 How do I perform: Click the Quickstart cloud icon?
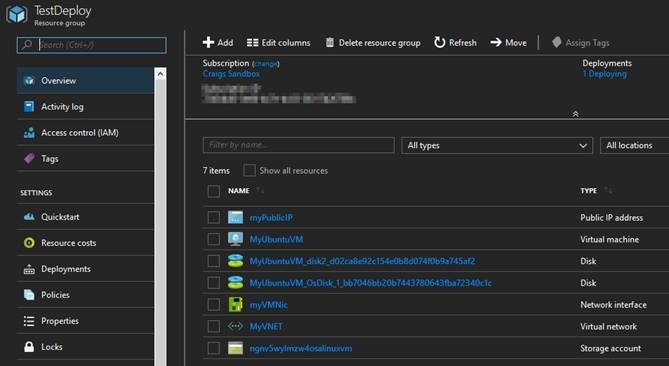(x=29, y=217)
